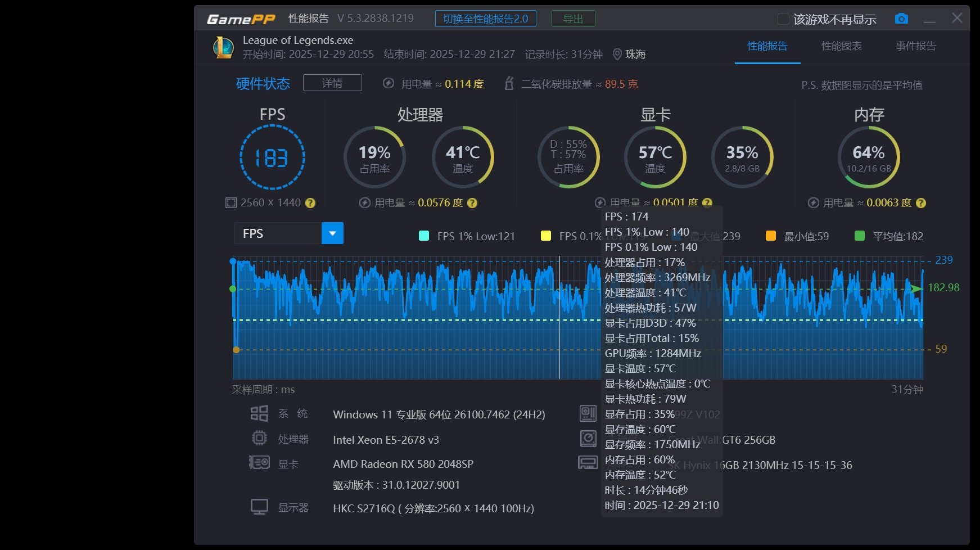Click the graphics card icon in system info
Screen dimensions: 980x550
[x=259, y=463]
